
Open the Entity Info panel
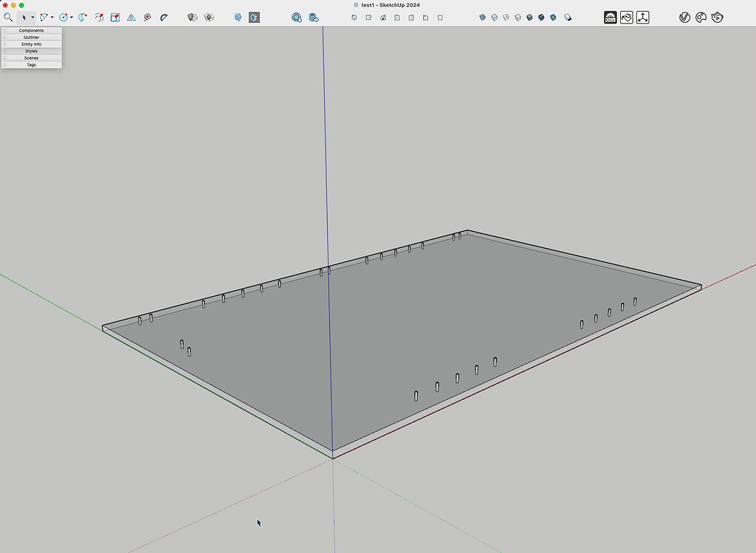pyautogui.click(x=31, y=44)
